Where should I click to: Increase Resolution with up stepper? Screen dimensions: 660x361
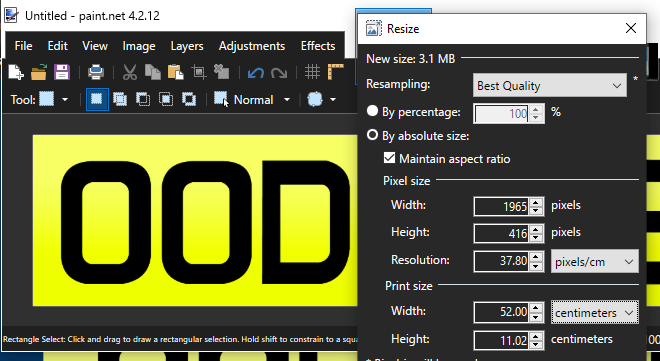(535, 257)
